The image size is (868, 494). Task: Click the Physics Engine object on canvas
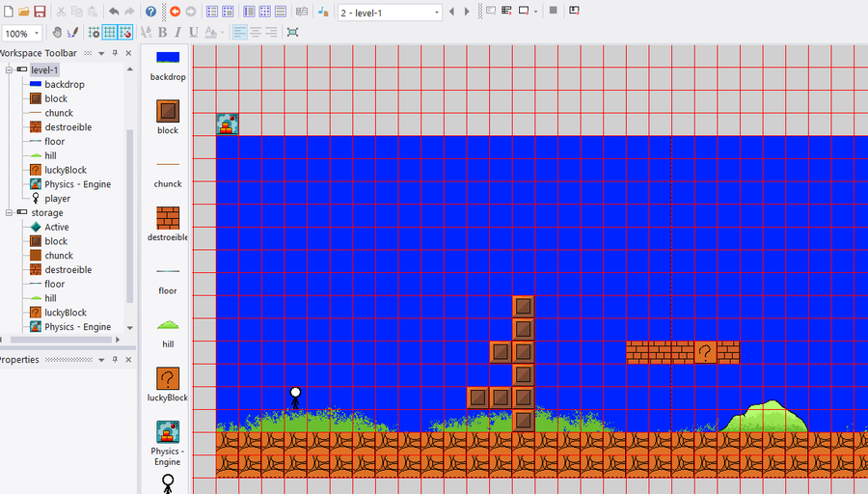coord(228,124)
